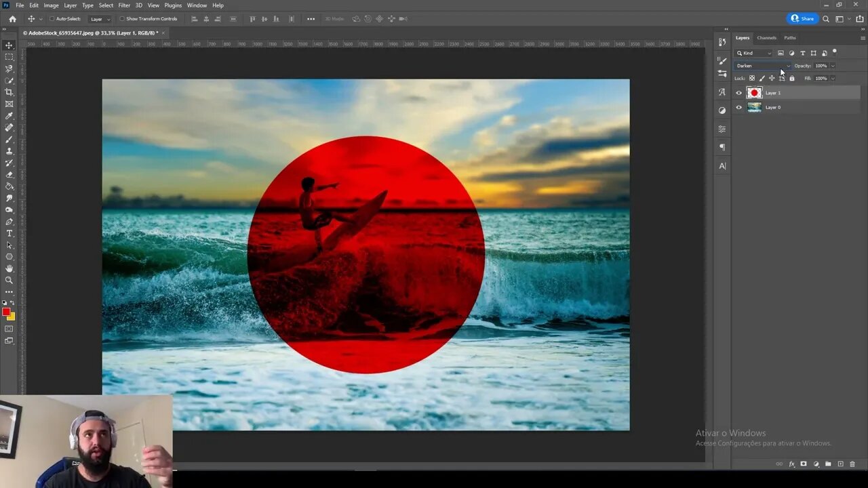The image size is (868, 488).
Task: Open the Darken blend mode dropdown
Action: (x=764, y=66)
